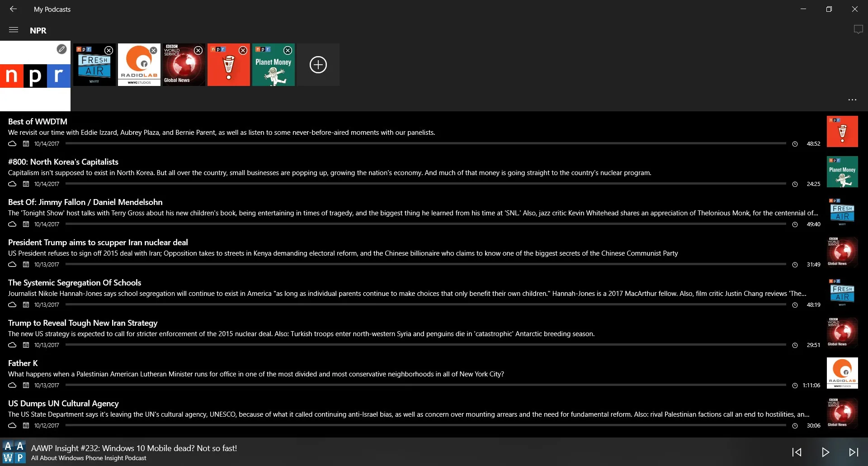Go back with the back arrow

pyautogui.click(x=13, y=9)
